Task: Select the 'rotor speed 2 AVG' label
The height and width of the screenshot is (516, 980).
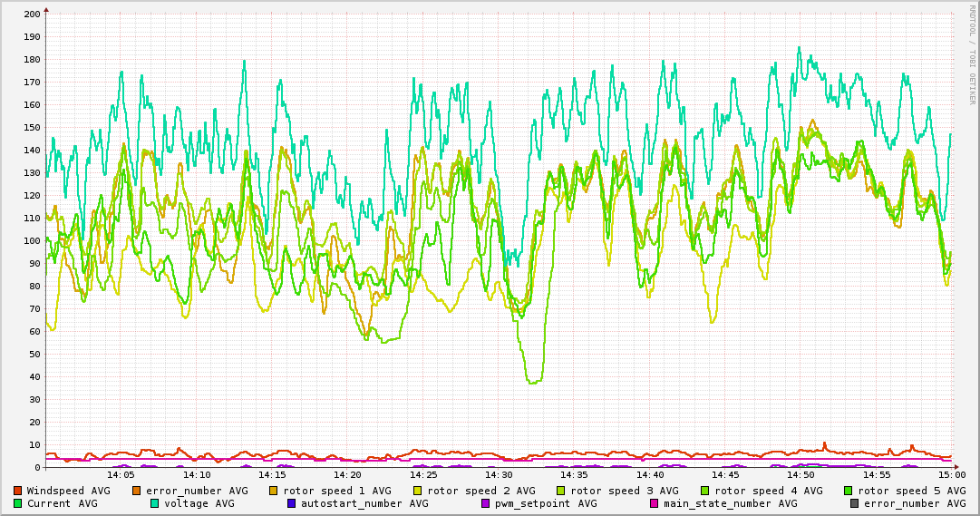Action: coord(481,492)
